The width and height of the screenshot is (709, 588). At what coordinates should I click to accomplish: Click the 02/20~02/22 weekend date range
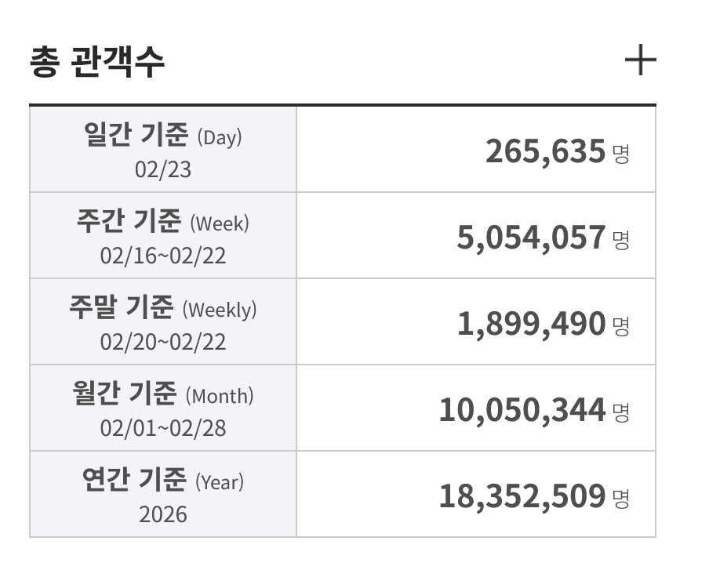[x=162, y=342]
